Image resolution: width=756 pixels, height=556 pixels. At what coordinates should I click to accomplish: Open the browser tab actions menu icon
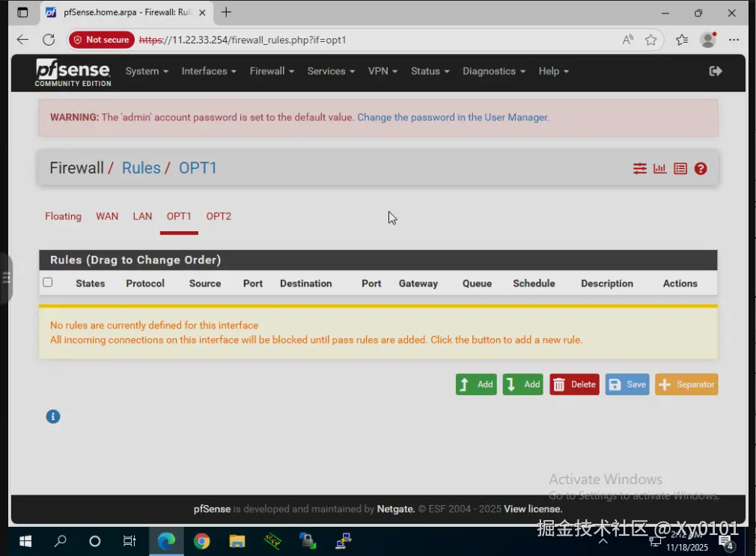click(22, 13)
